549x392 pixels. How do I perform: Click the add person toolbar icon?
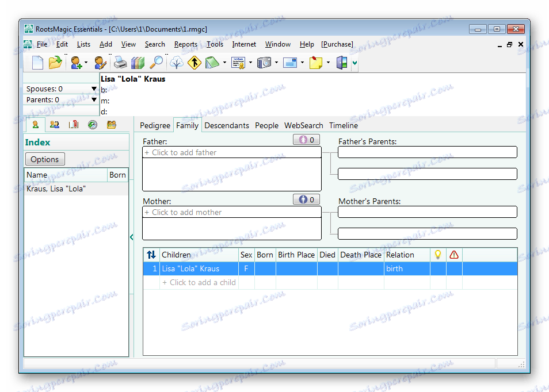tap(76, 63)
